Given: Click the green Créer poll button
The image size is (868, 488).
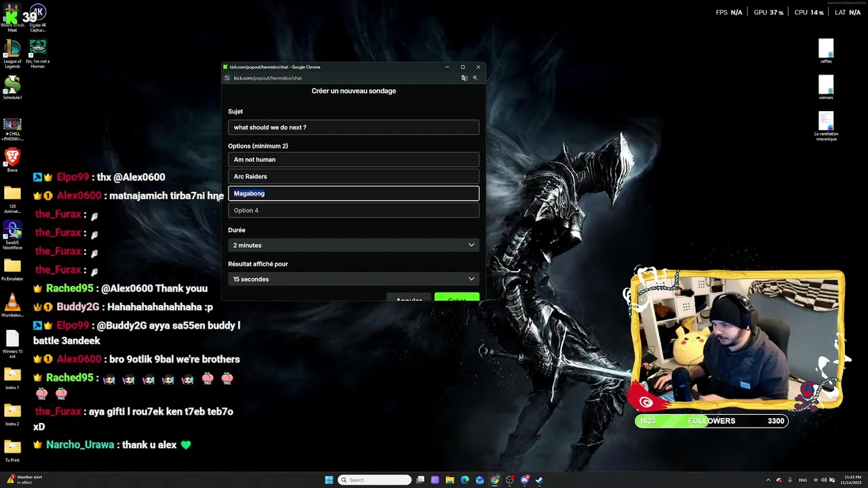Looking at the screenshot, I should click(x=456, y=298).
